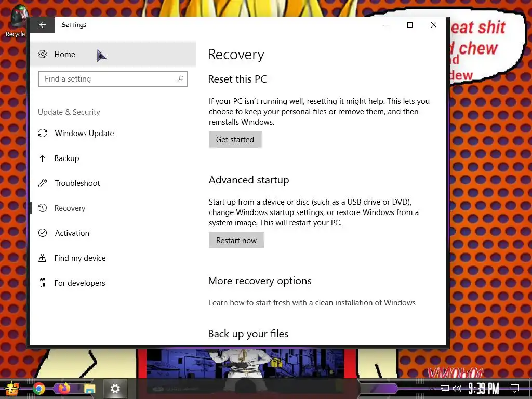Launch Firefox from the taskbar

[x=64, y=389]
